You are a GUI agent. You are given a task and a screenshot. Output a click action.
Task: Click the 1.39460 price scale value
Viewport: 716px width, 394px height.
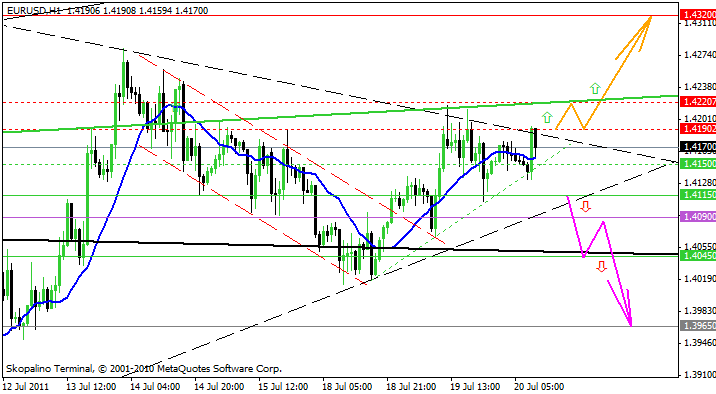(x=700, y=342)
